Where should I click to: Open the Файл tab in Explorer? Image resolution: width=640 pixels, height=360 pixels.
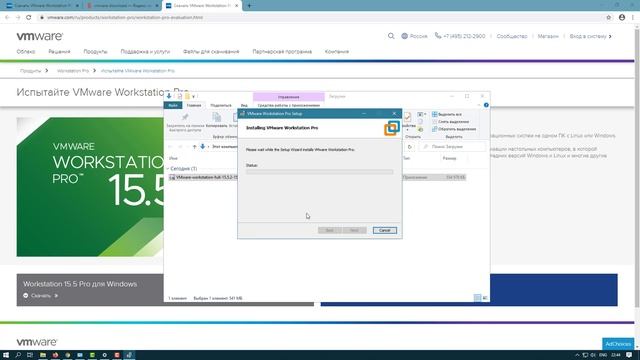pos(173,105)
